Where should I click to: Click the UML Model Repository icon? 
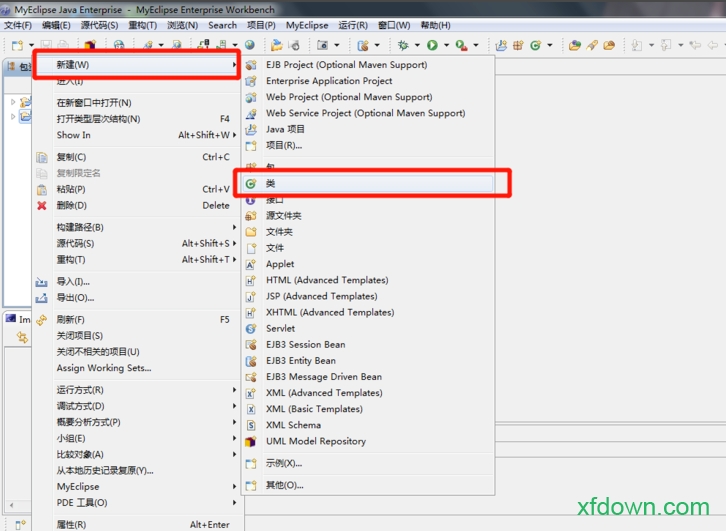(250, 442)
